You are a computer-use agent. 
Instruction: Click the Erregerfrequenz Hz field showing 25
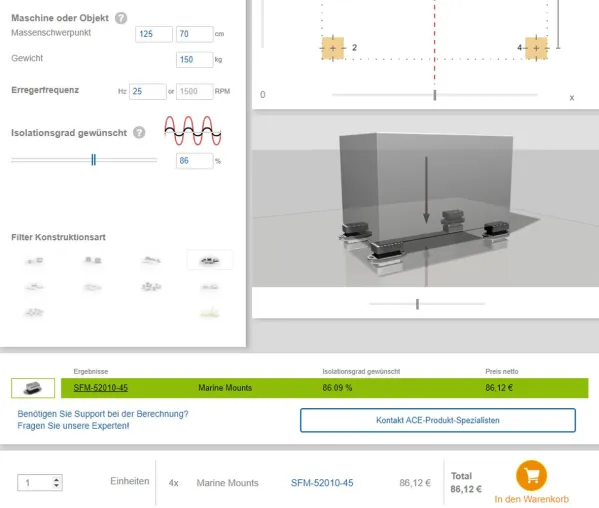[147, 92]
